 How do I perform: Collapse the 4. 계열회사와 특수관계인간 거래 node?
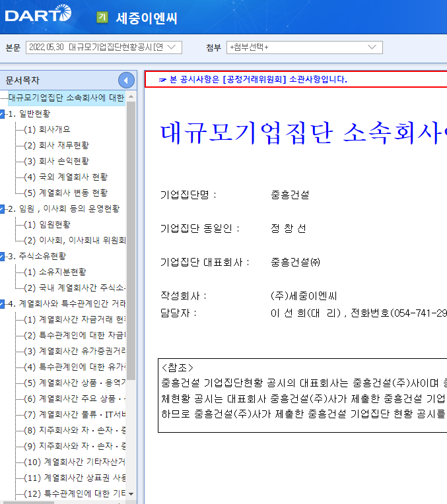(x=2, y=303)
